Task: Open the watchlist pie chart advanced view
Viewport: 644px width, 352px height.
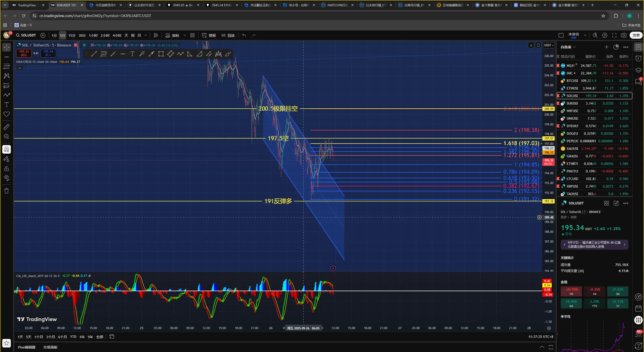Action: tap(616, 47)
